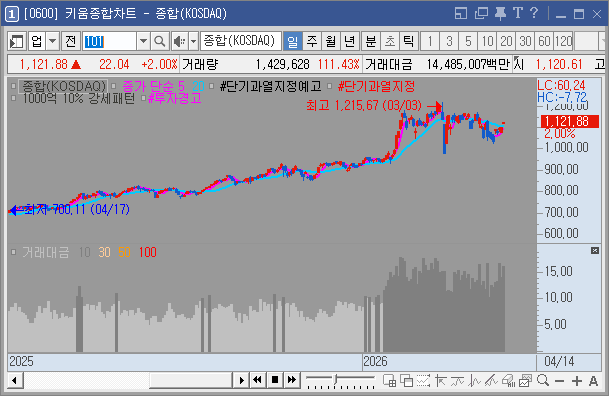Click the chart grid layout icon
The height and width of the screenshot is (396, 609).
390,381
